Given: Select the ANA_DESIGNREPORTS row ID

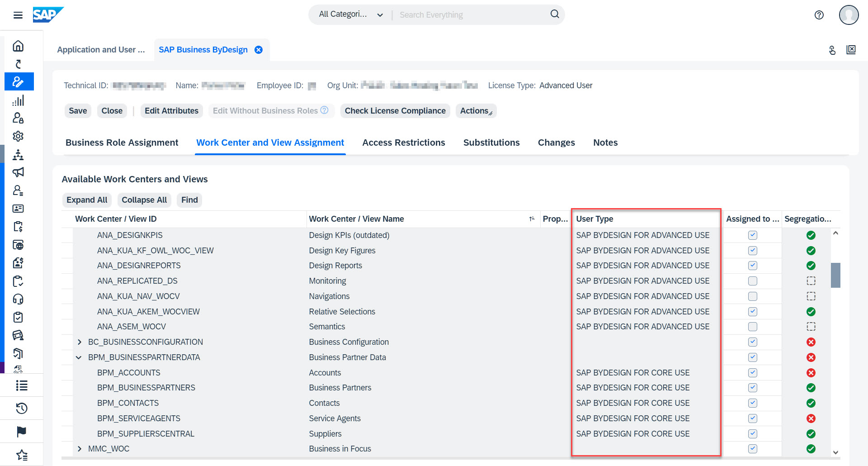Looking at the screenshot, I should coord(139,266).
